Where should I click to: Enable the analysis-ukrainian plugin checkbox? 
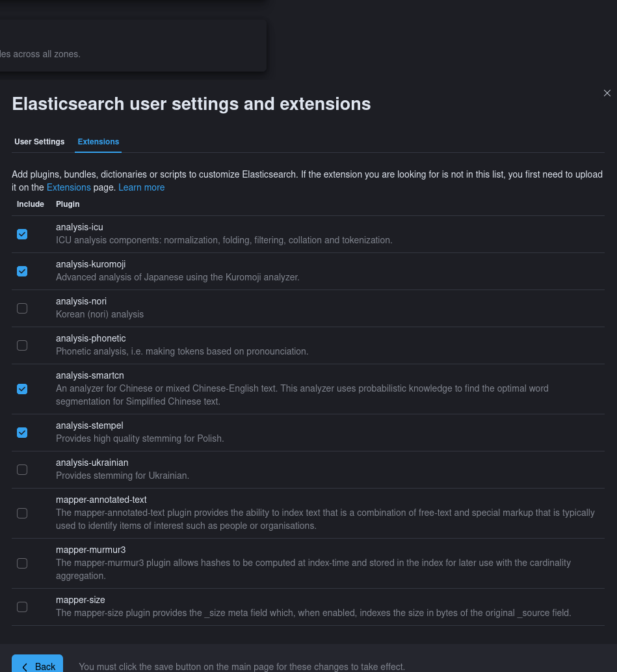point(22,470)
